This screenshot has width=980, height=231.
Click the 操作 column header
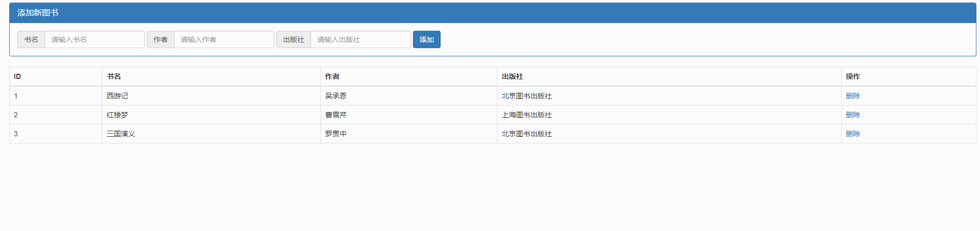coord(909,76)
